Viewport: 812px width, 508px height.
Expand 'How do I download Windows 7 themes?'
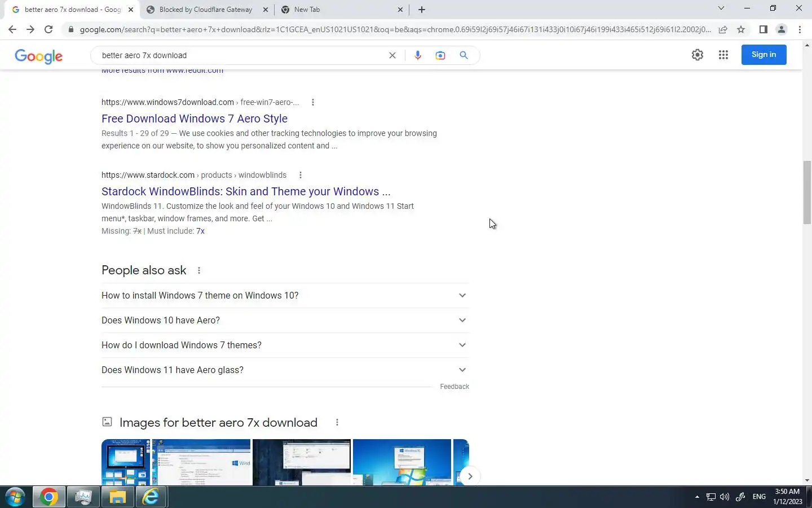(x=285, y=345)
